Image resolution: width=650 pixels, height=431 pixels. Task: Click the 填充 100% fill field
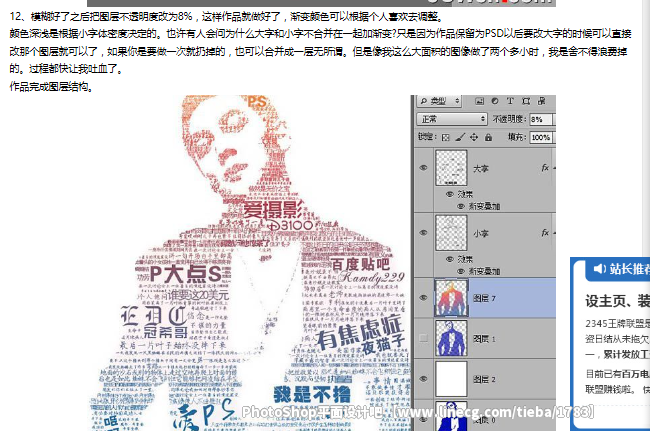[x=541, y=137]
